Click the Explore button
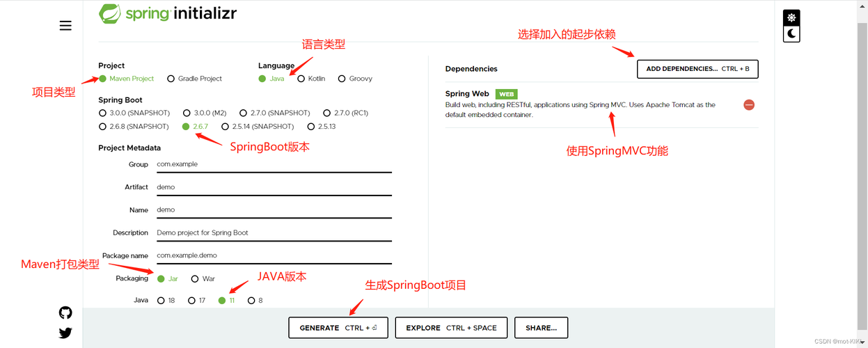Screen dimensions: 868x348 [x=451, y=328]
